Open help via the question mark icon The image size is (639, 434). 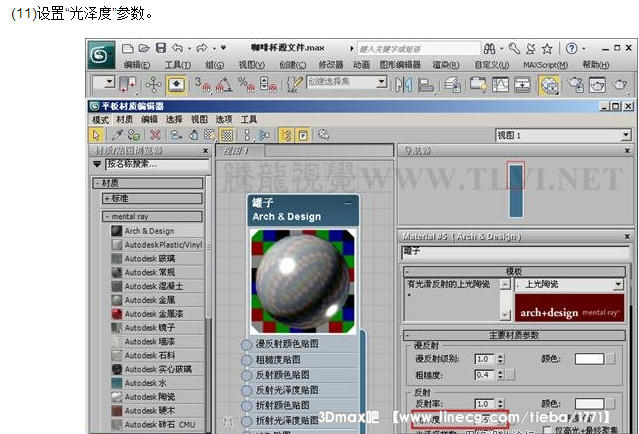click(x=571, y=48)
